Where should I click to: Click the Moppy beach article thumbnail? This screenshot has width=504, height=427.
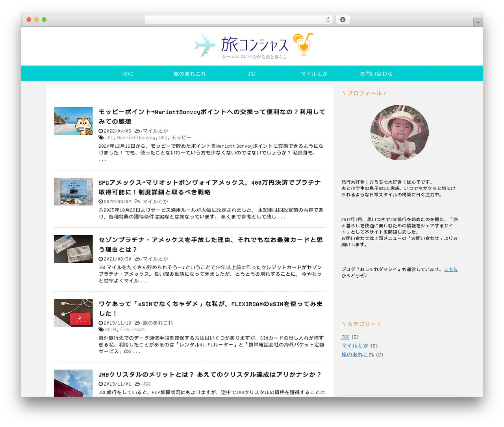73,121
